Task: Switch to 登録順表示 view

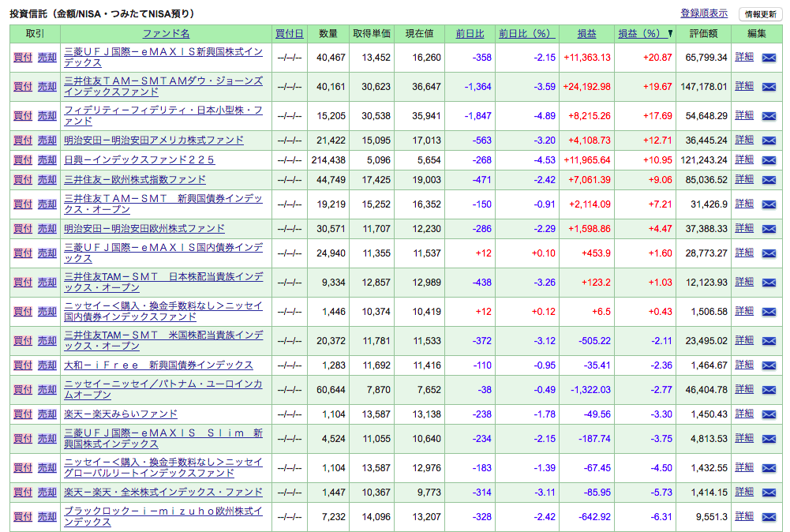Action: click(704, 13)
